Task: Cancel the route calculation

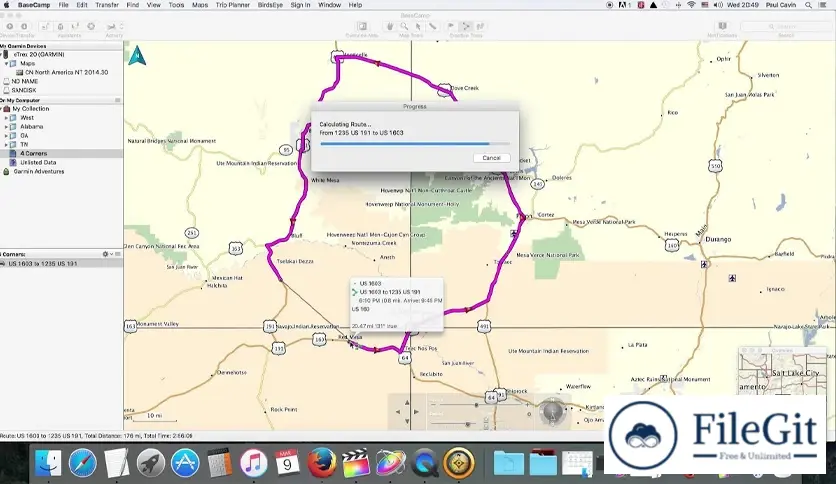Action: pyautogui.click(x=491, y=158)
